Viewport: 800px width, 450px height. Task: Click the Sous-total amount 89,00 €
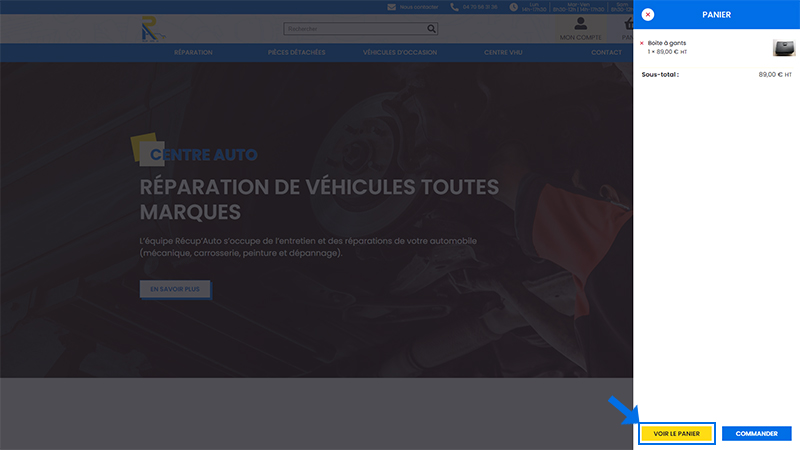tap(775, 74)
